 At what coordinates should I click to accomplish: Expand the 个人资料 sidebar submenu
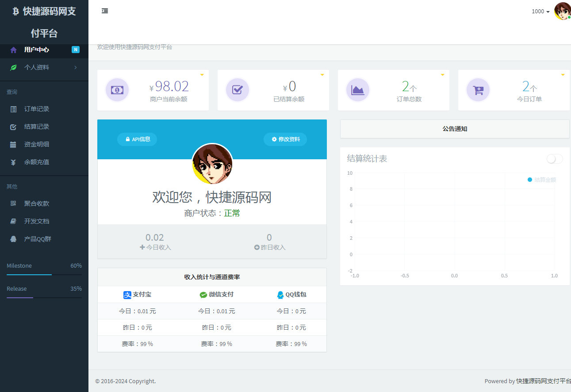pos(44,67)
